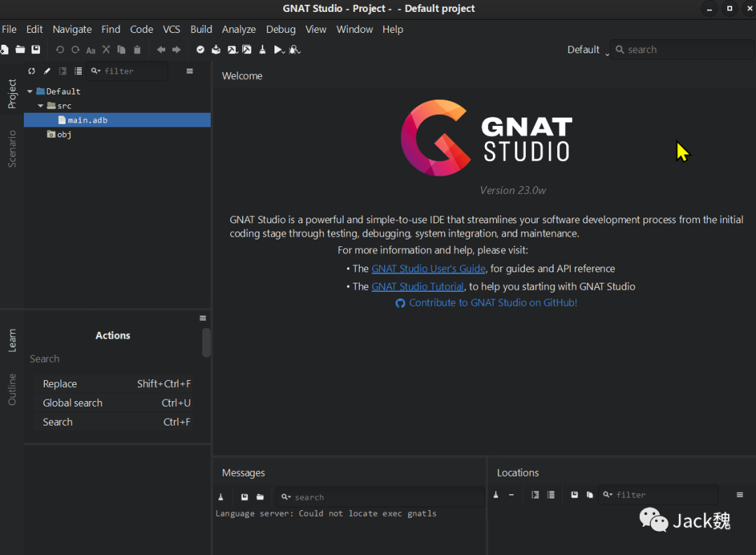Click the Open file folder icon in toolbar
This screenshot has width=756, height=555.
tap(20, 50)
